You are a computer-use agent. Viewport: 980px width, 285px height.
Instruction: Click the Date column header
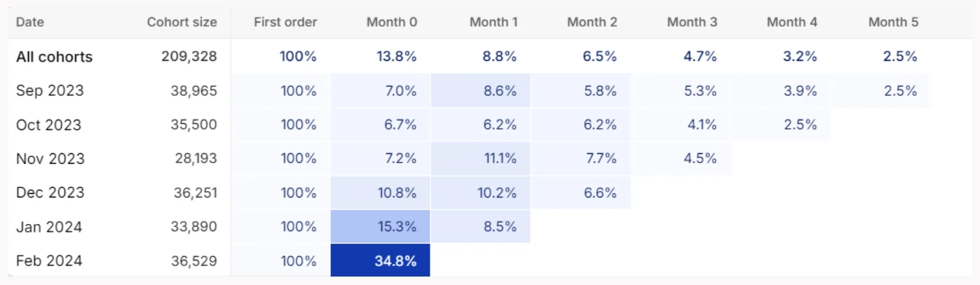coord(30,22)
